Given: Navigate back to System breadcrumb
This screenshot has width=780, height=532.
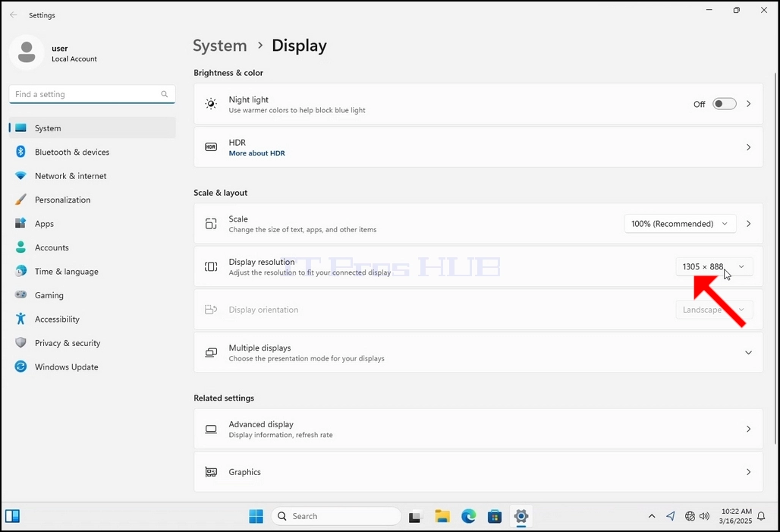Looking at the screenshot, I should (220, 46).
